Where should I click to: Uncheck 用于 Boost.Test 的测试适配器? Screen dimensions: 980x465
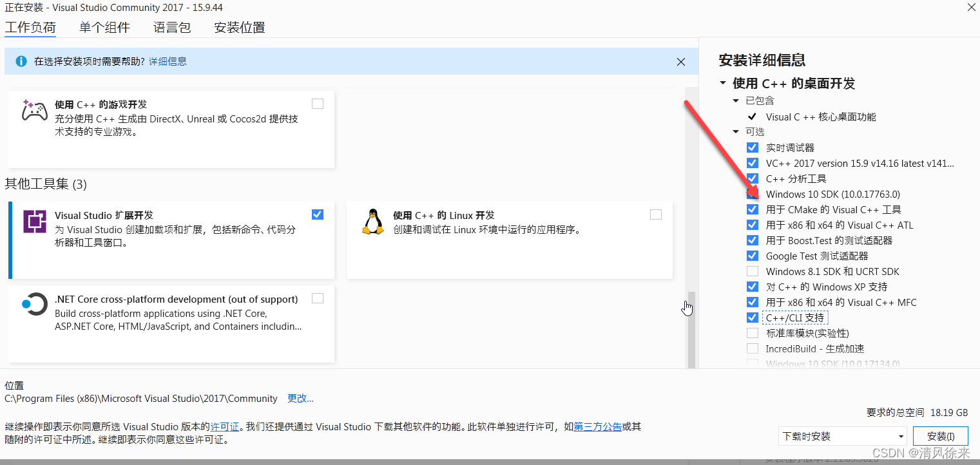(x=753, y=240)
